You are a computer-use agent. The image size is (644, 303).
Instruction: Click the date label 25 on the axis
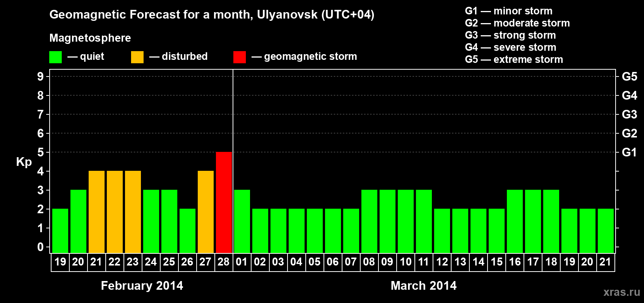tap(169, 262)
